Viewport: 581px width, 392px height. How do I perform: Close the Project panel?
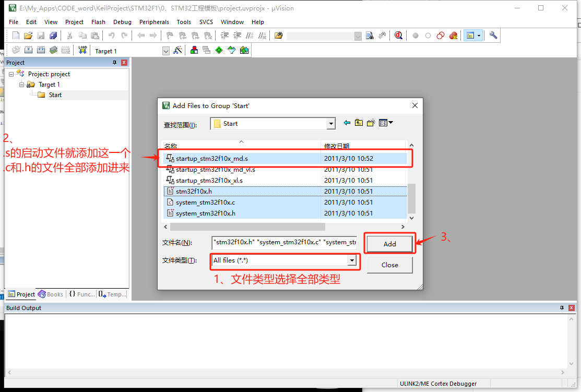tap(124, 63)
